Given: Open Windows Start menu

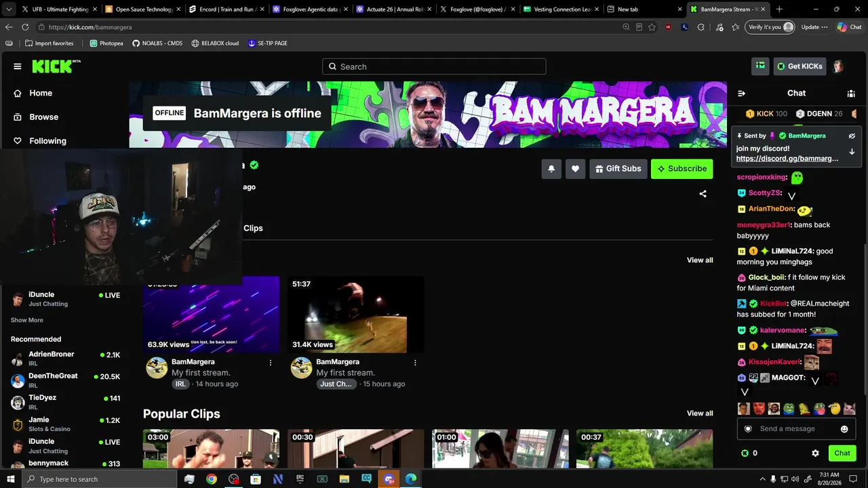Looking at the screenshot, I should 11,479.
